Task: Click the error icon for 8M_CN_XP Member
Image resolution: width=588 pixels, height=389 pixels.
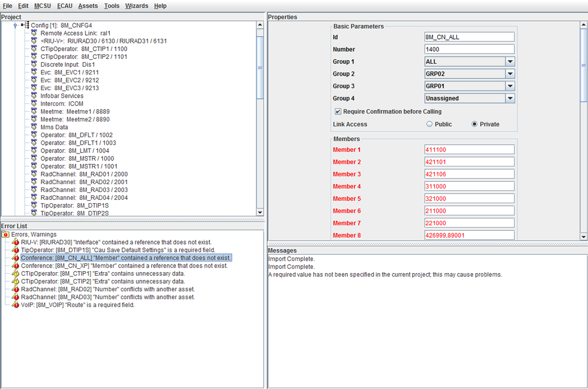Action: (15, 266)
